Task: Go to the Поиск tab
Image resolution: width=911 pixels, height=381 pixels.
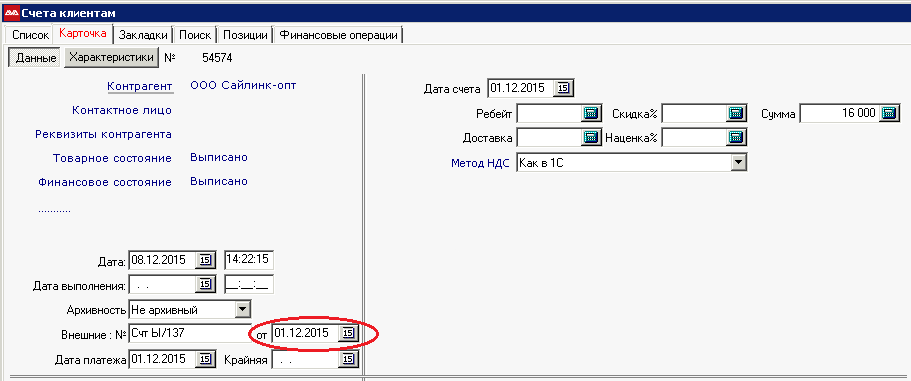Action: [x=195, y=35]
